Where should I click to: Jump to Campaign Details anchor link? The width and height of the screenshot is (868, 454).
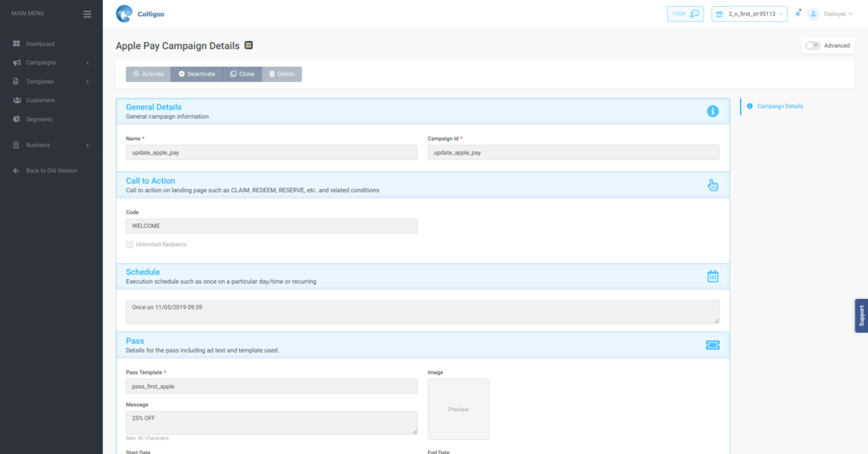click(x=780, y=106)
